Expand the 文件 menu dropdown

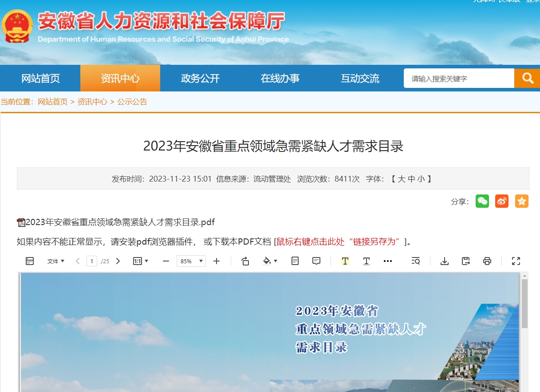pyautogui.click(x=56, y=261)
